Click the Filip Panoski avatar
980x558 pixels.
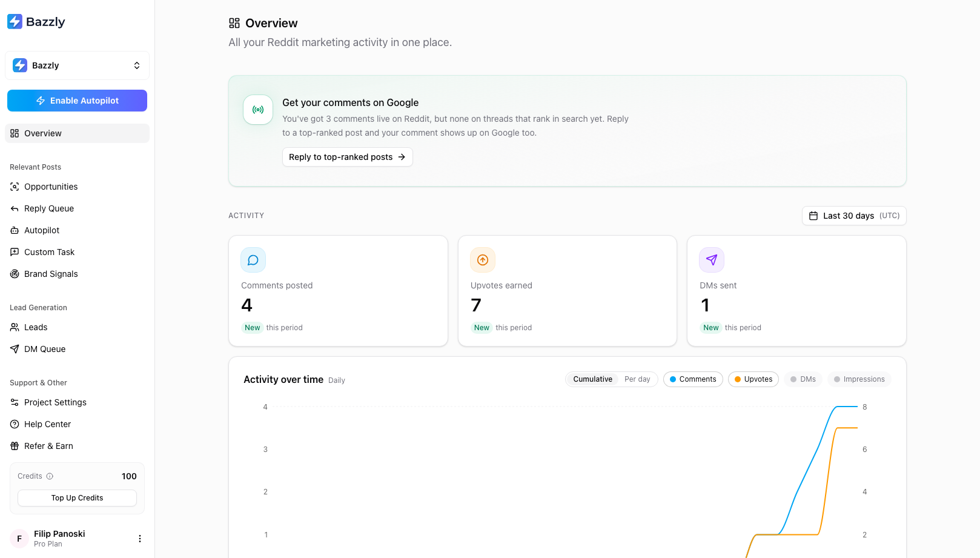19,539
